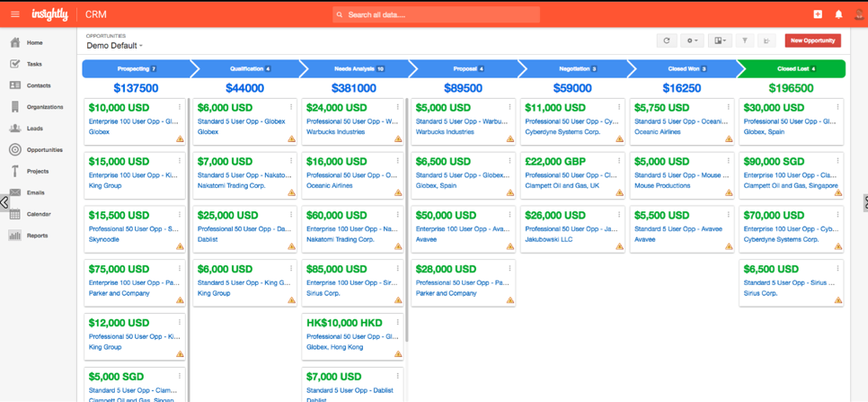The width and height of the screenshot is (868, 402).
Task: Select the Qualification stage header
Action: click(250, 69)
